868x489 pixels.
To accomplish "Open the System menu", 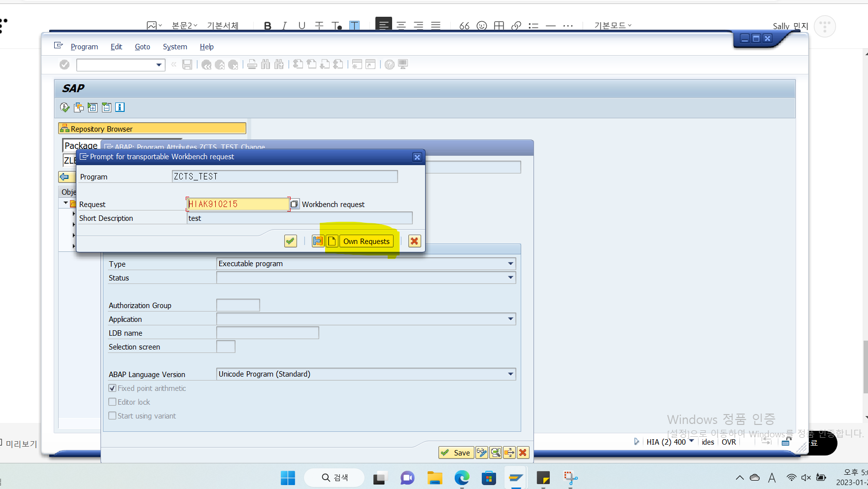I will (175, 47).
